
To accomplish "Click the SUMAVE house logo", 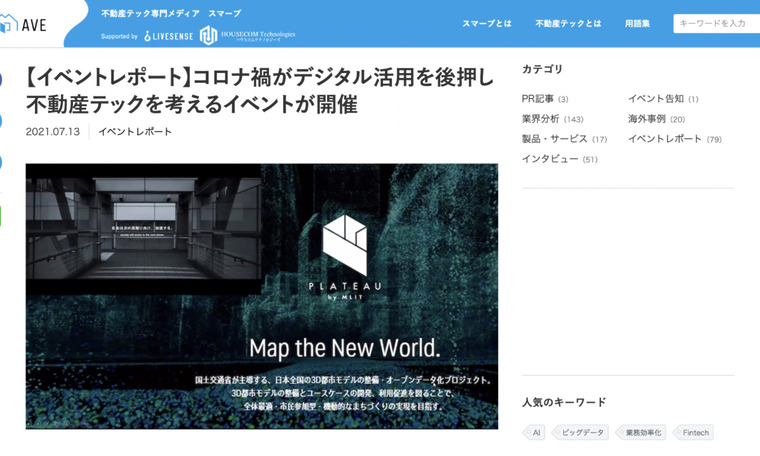I will pos(24,24).
